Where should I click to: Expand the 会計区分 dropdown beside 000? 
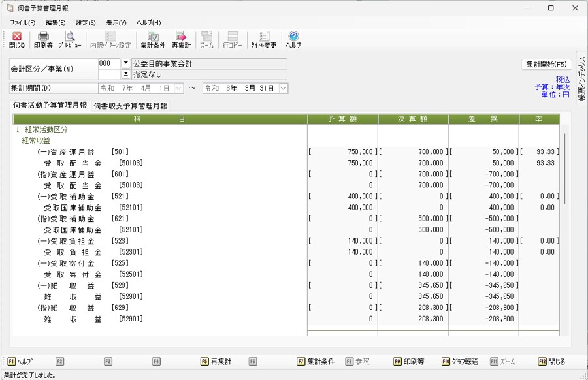tap(125, 64)
